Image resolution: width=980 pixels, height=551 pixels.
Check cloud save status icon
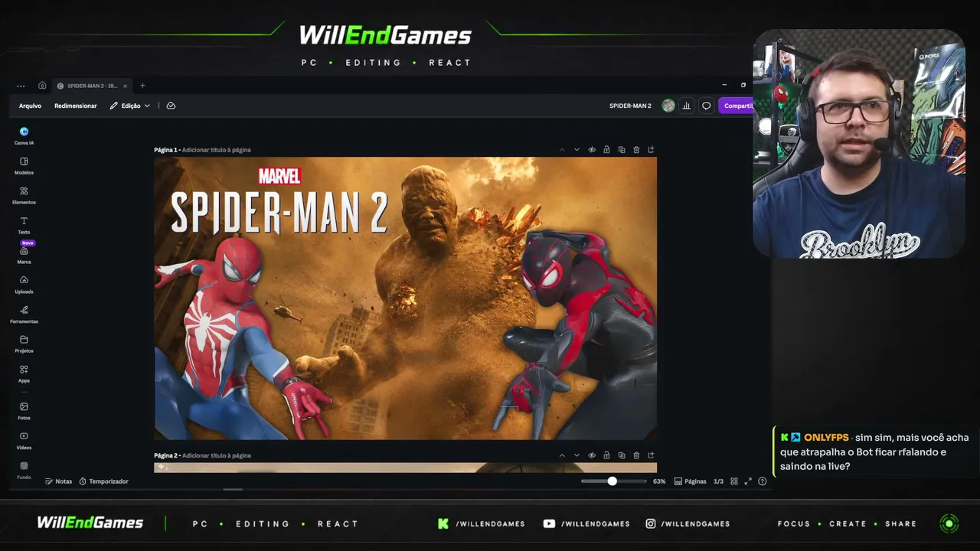(171, 106)
